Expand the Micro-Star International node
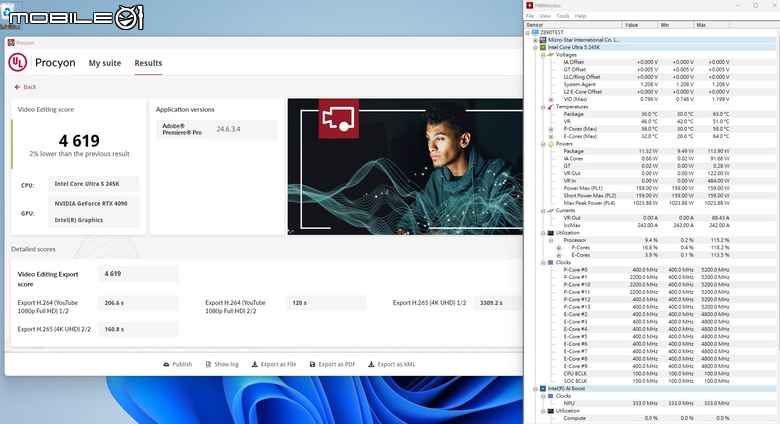The image size is (780, 424). click(535, 40)
